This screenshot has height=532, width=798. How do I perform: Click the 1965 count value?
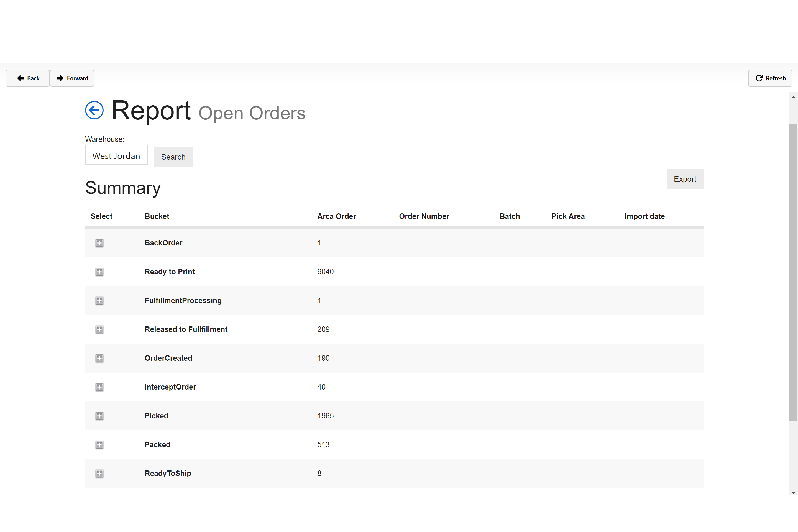point(325,416)
